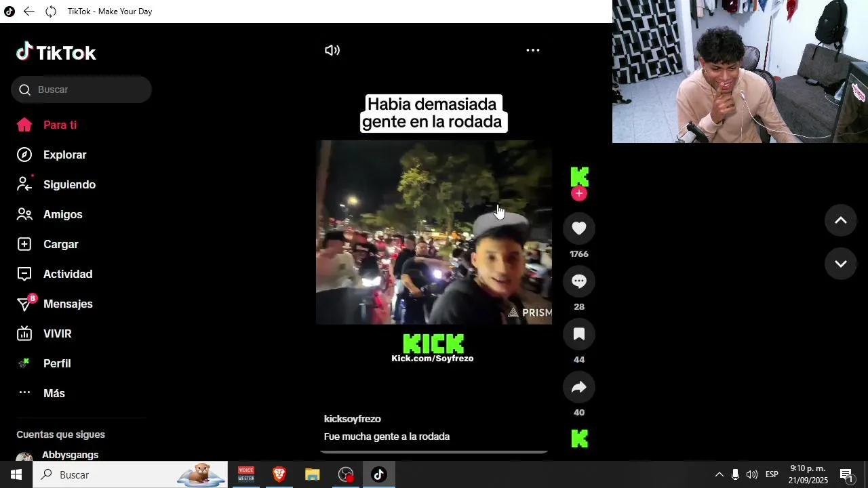Screen dimensions: 868x488
Task: Go to the Siguiendo feed
Action: click(x=69, y=184)
